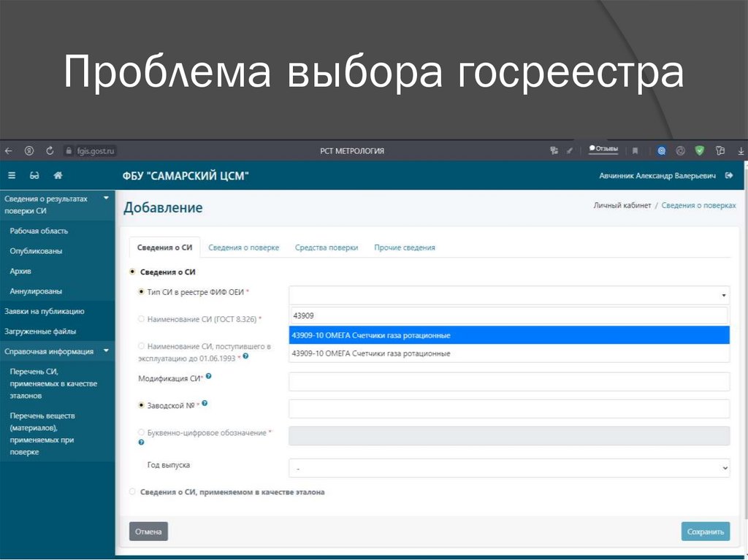Open the help icon next to Модификация СИ
Viewport: 748px width, 560px height.
(x=209, y=376)
